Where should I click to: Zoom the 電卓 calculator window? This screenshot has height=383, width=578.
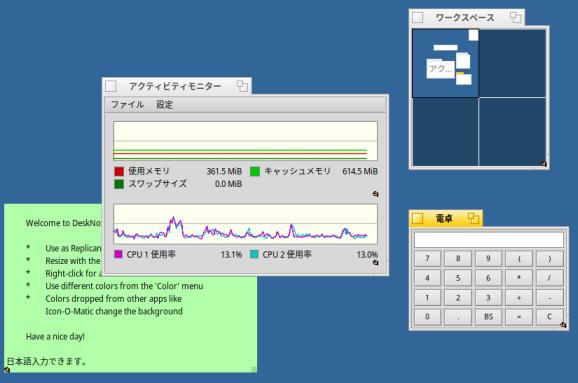tap(473, 218)
